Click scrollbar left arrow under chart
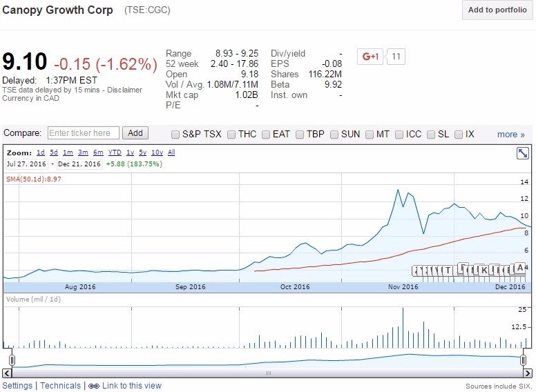Screen dimensions: 536x392 click(7, 373)
